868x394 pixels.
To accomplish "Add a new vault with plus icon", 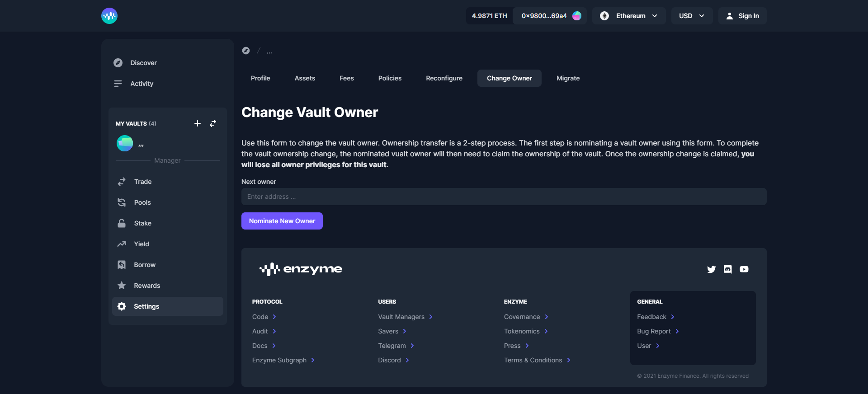I will coord(198,123).
